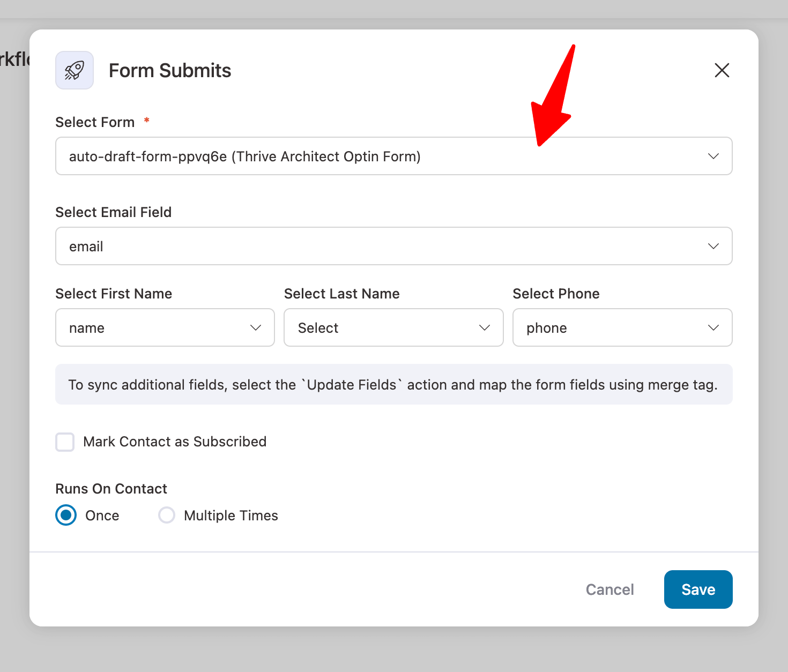Image resolution: width=788 pixels, height=672 pixels.
Task: Open the Select Email Field dropdown
Action: (x=394, y=246)
